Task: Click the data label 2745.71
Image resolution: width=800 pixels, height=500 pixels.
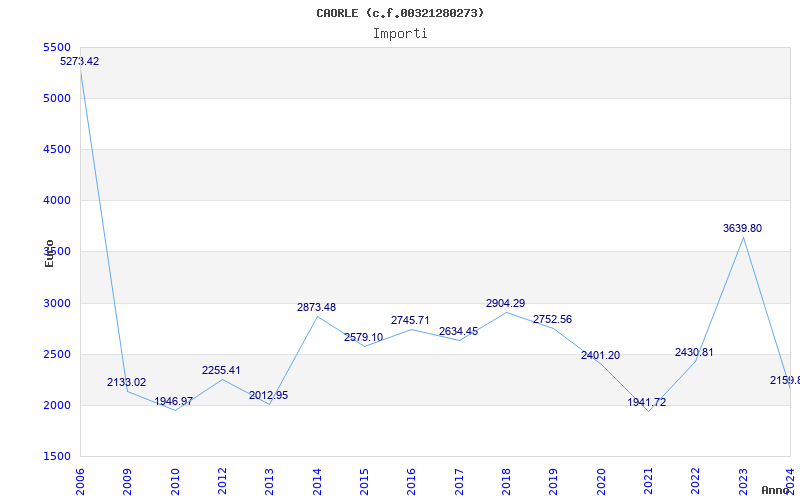Action: pyautogui.click(x=410, y=320)
